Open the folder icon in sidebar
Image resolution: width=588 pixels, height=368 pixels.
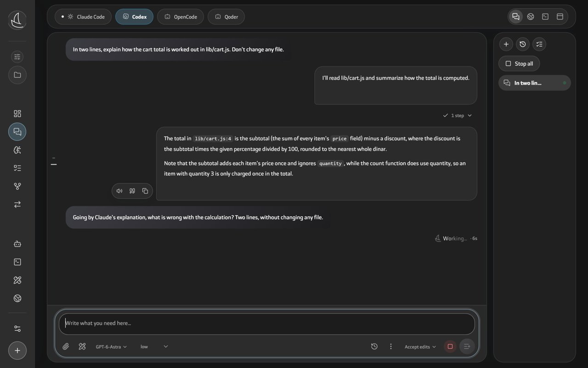pyautogui.click(x=17, y=75)
